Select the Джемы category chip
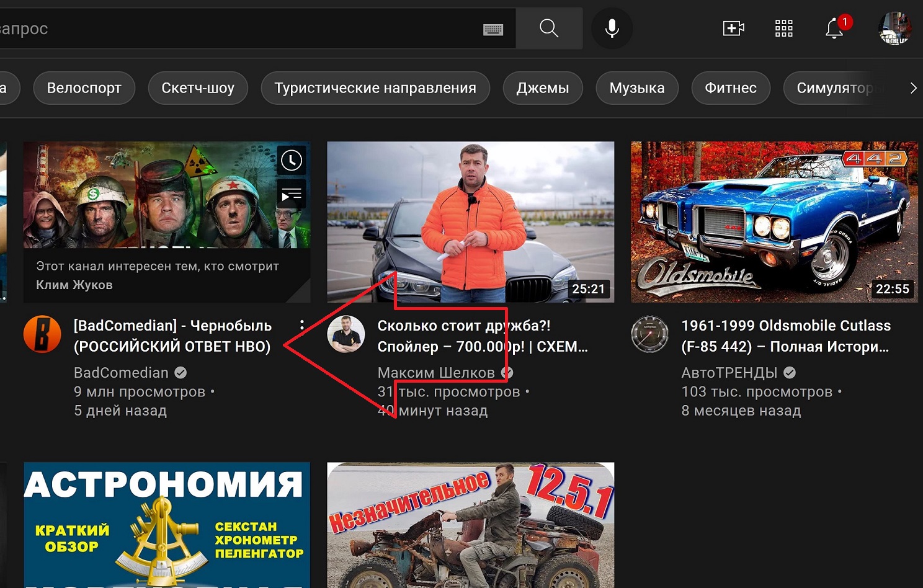The height and width of the screenshot is (588, 923). click(x=543, y=88)
